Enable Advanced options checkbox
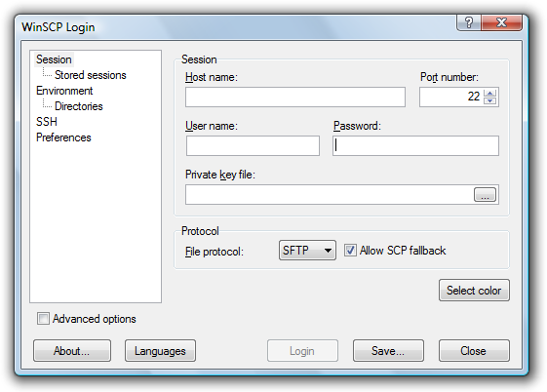This screenshot has width=547, height=392. point(43,319)
